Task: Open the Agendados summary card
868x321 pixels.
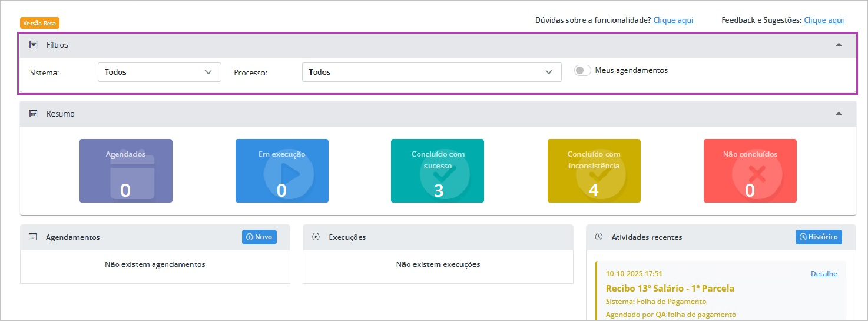Action: click(126, 171)
